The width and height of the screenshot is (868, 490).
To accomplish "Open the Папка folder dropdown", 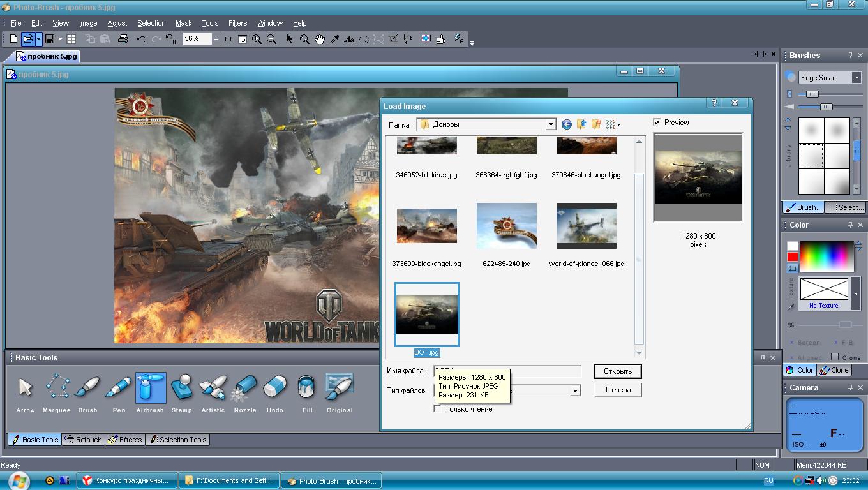I will pyautogui.click(x=551, y=124).
